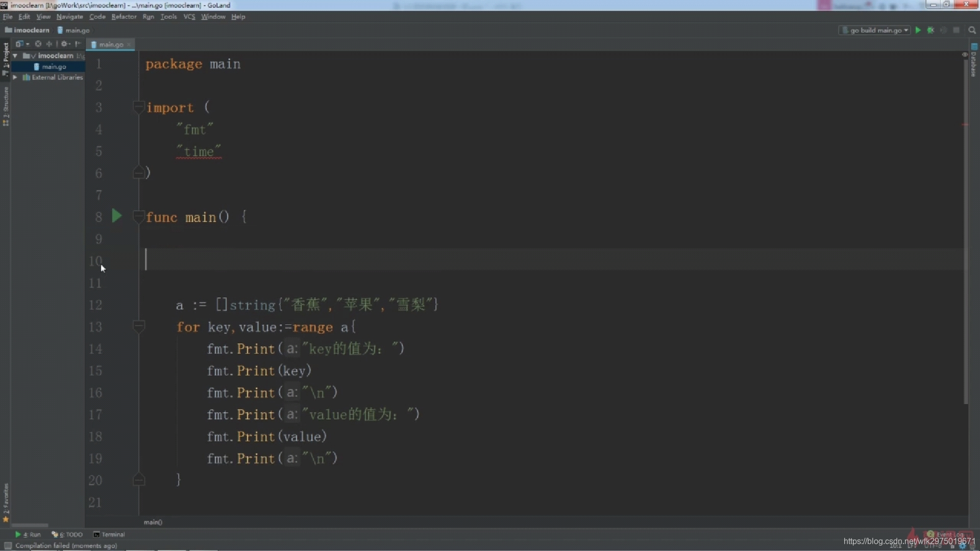Open the File menu

(8, 17)
